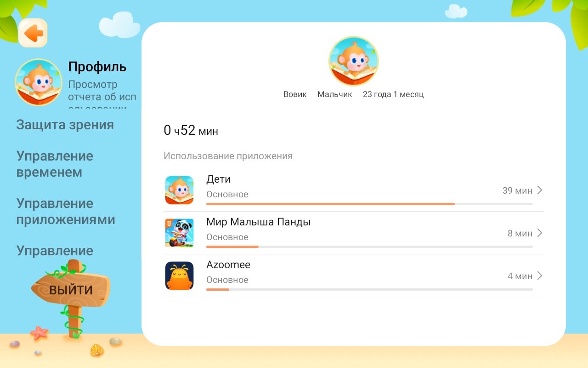588x368 pixels.
Task: Open Управление временем menu item
Action: pyautogui.click(x=55, y=164)
